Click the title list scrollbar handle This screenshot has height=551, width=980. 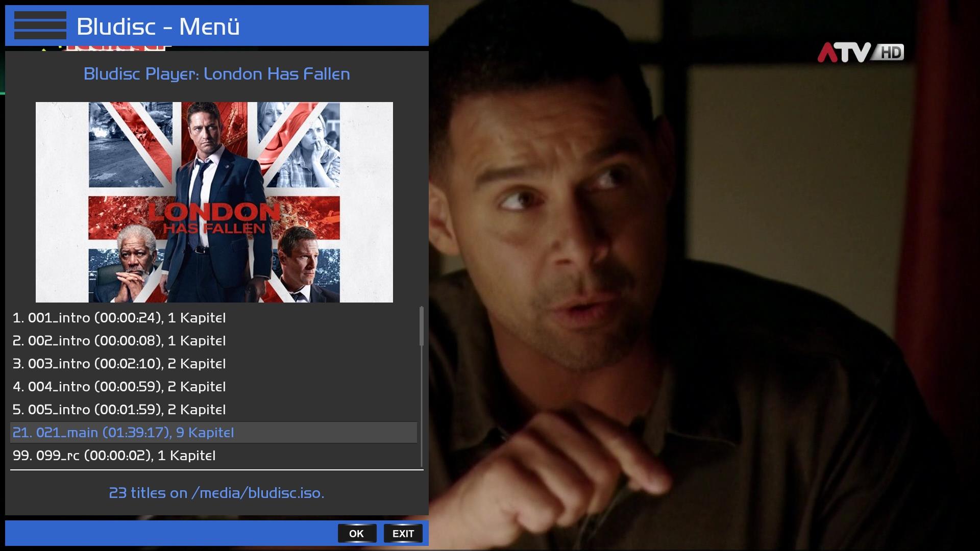pyautogui.click(x=422, y=325)
